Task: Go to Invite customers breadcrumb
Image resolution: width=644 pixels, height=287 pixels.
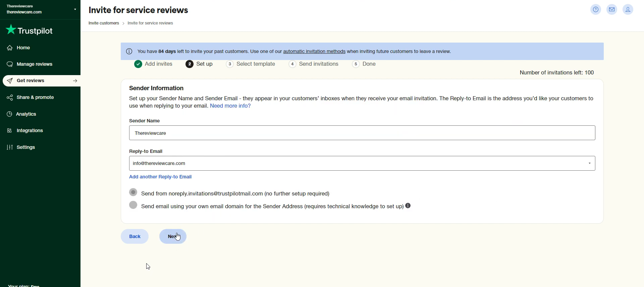Action: pos(104,23)
